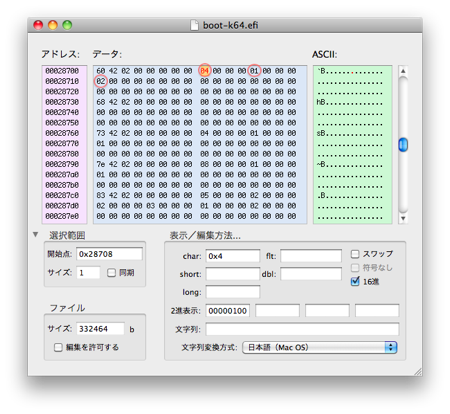Click the file サイズ field showing 332464
The height and width of the screenshot is (414, 450).
(100, 329)
